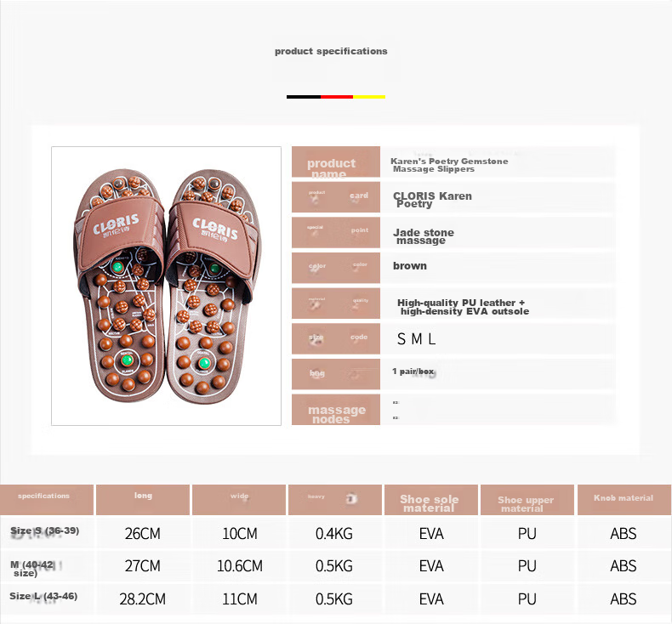Viewport: 672px width, 624px height.
Task: Click the '1 pair/box' packaging value
Action: click(x=413, y=372)
